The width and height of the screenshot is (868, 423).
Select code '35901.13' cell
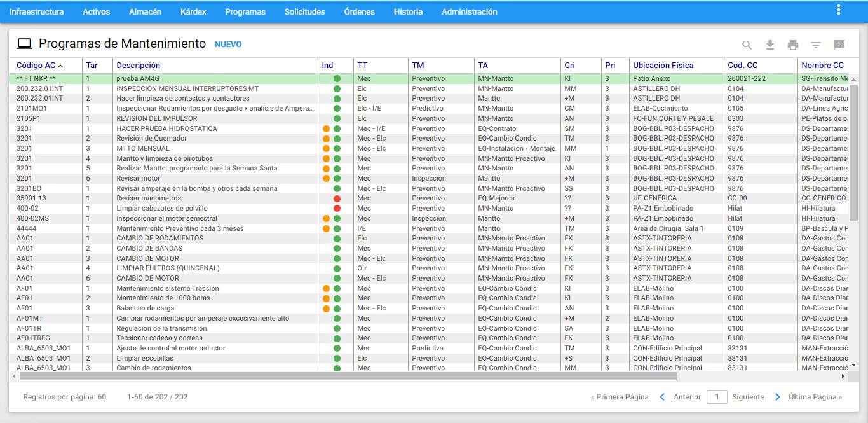31,198
